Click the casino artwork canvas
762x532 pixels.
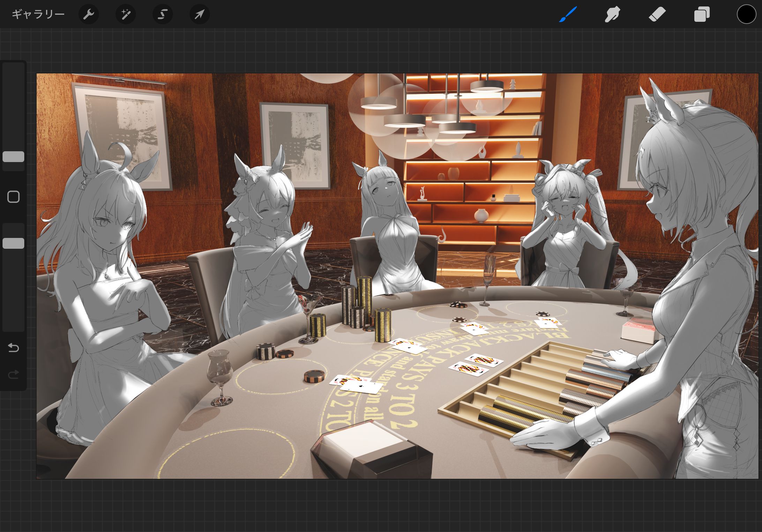(x=397, y=276)
